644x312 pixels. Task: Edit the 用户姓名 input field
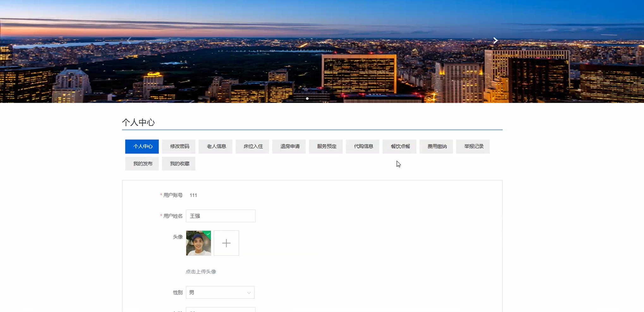[x=221, y=216]
